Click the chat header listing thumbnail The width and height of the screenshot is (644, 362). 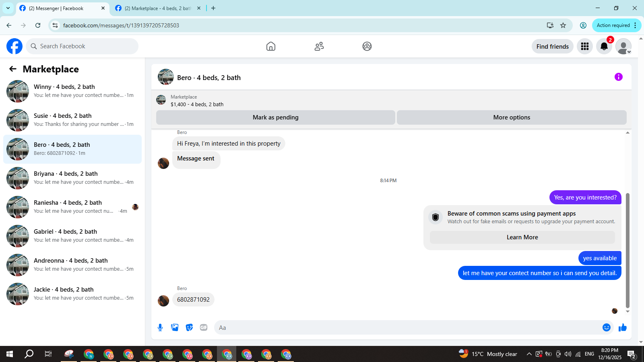pos(166,77)
